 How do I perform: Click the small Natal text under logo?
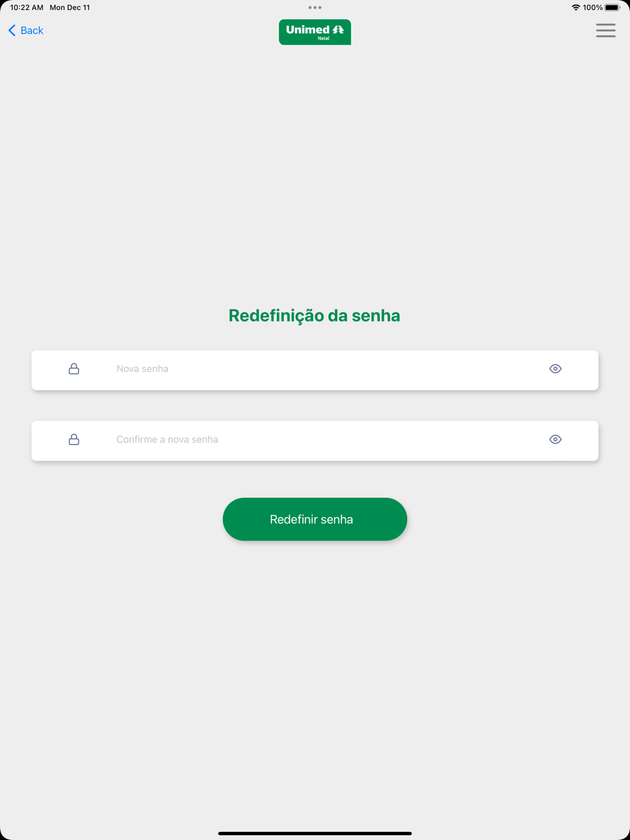pos(324,38)
